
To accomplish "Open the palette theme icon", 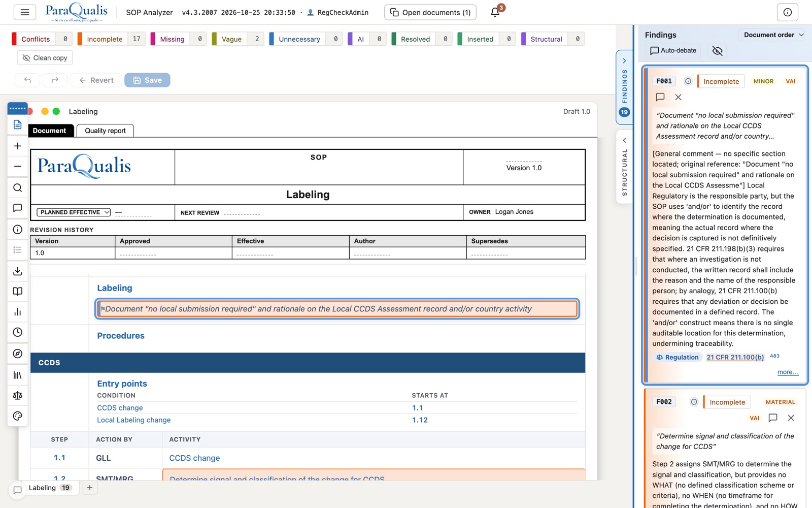I will (18, 416).
